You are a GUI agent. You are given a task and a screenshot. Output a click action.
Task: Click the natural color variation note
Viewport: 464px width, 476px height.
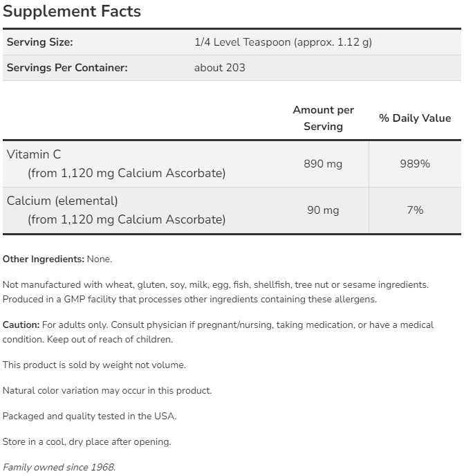tap(107, 390)
